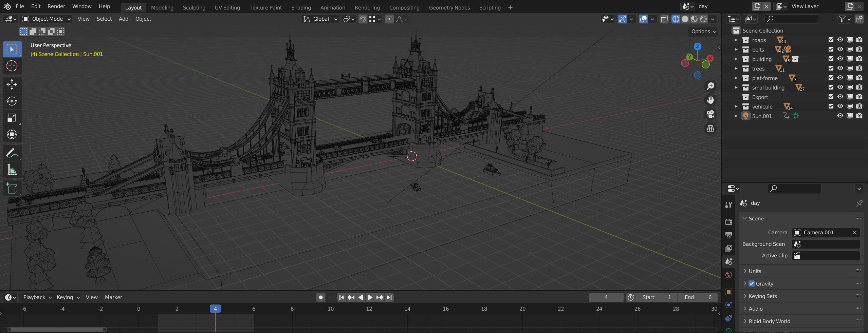Switch to the Geometry Nodes workspace tab
This screenshot has height=333, width=868.
pos(449,7)
